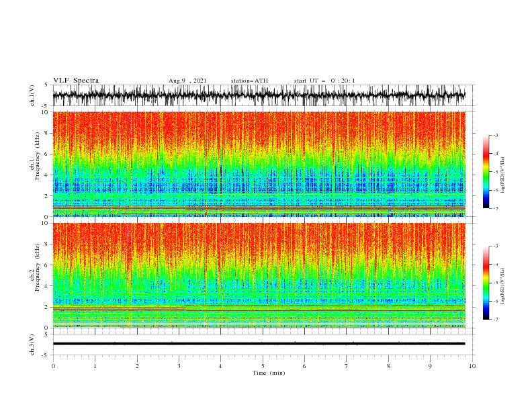Click the log(PSD) label beside ch.1 color bar
The height and width of the screenshot is (411, 532).
pyautogui.click(x=503, y=175)
